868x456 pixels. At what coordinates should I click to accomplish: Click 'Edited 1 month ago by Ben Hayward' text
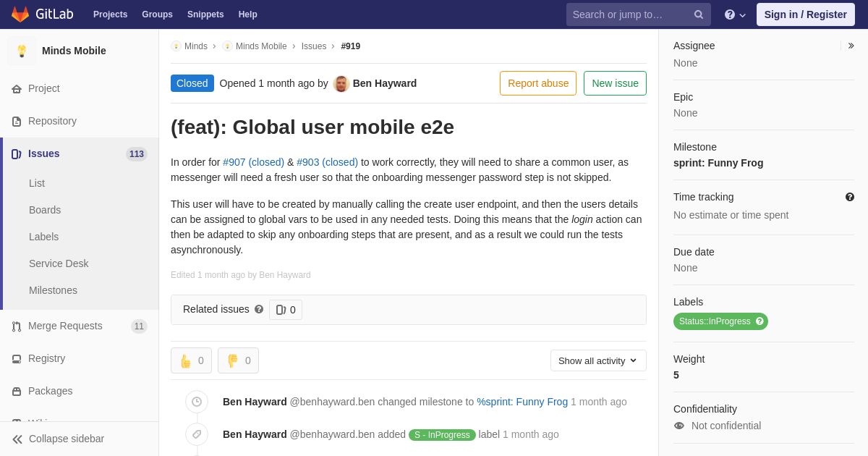tap(241, 275)
